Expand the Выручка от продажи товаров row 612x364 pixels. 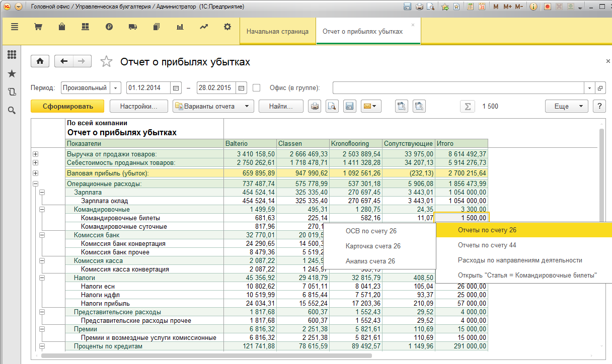[35, 154]
